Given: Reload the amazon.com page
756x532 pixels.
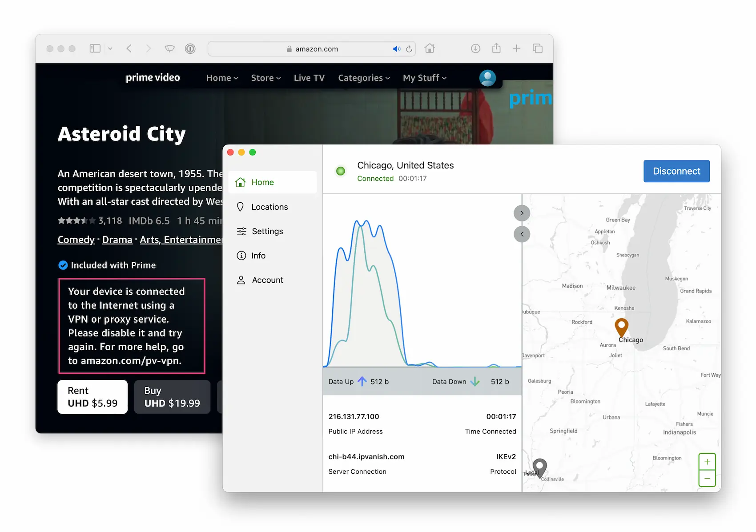Looking at the screenshot, I should point(409,49).
